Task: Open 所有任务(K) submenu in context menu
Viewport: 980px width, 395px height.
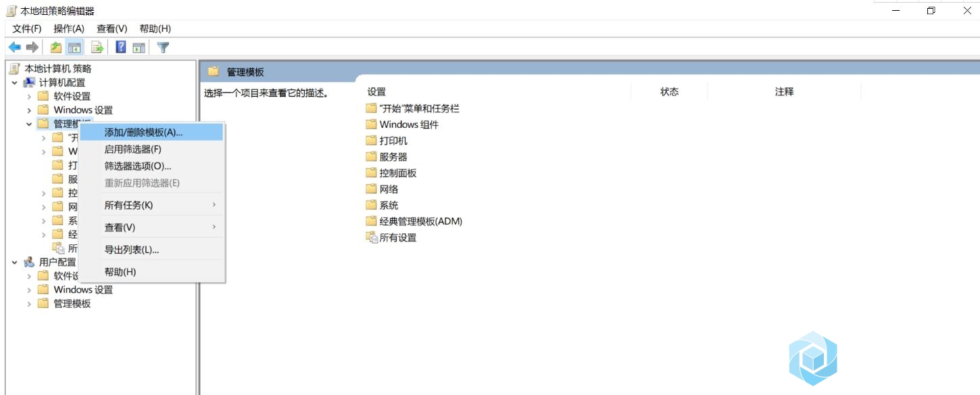Action: point(151,205)
